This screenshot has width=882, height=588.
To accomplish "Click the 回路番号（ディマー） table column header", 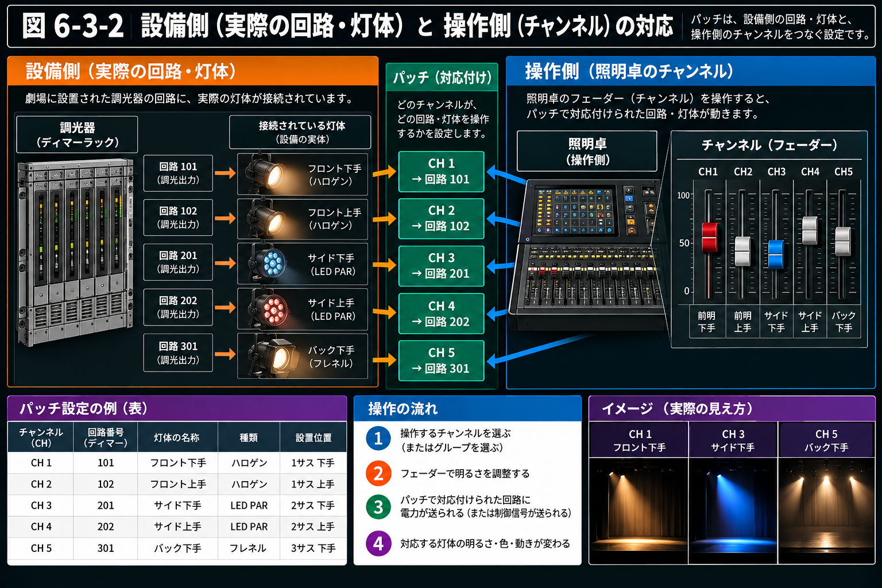I will [x=106, y=438].
